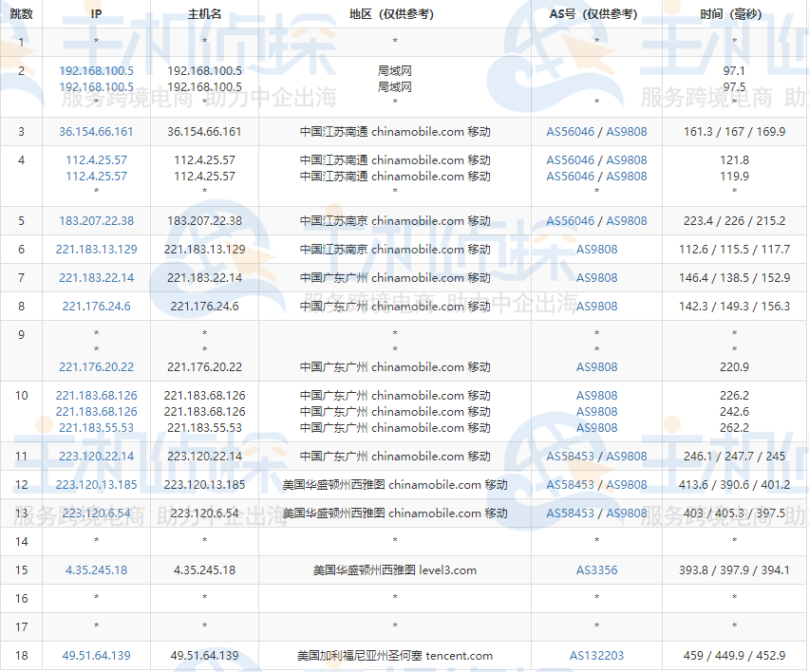Click the 221.183.55.53 IP link on hop 10
This screenshot has width=809, height=672.
pos(96,428)
